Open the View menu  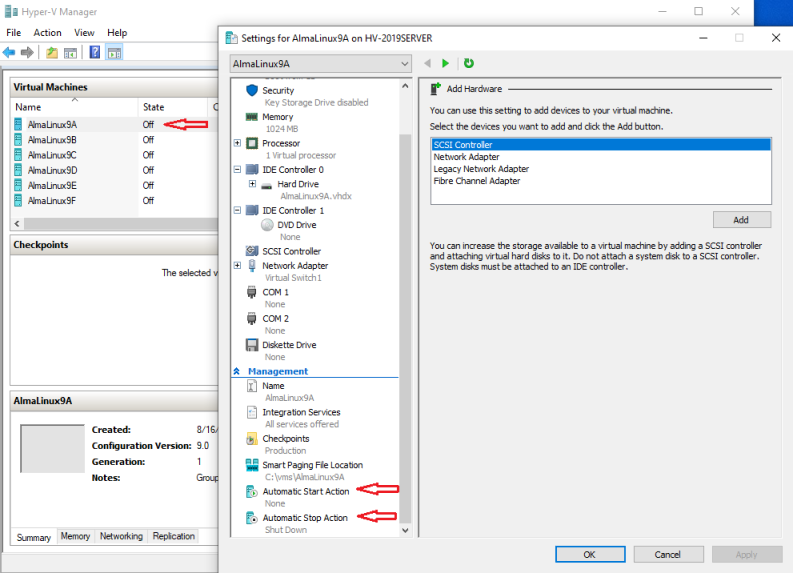click(84, 33)
